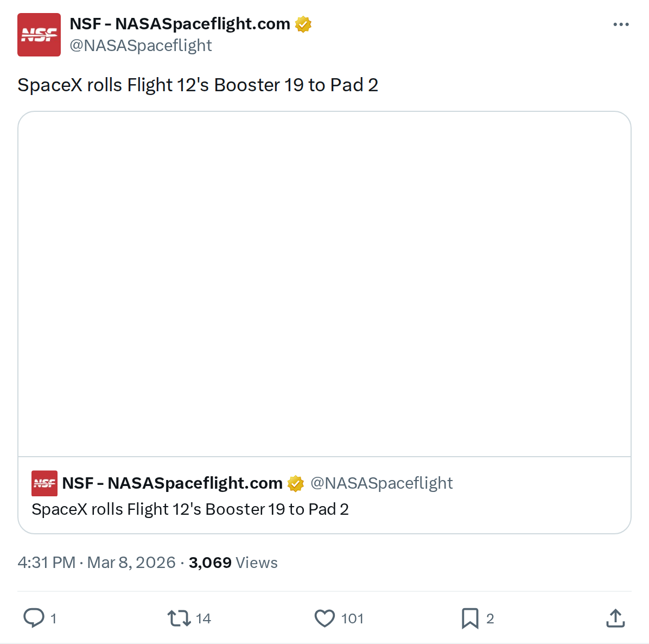Click the verified badge inside the quoted post

pos(296,483)
